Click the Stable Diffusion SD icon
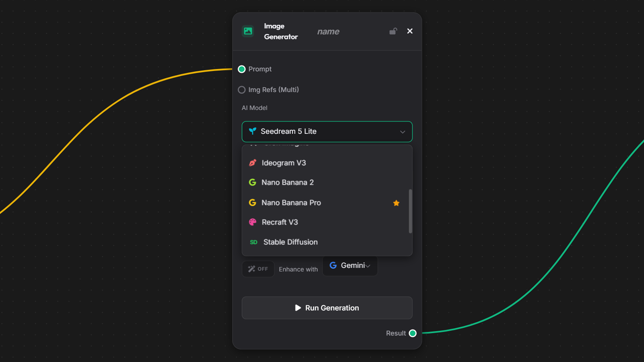 254,242
